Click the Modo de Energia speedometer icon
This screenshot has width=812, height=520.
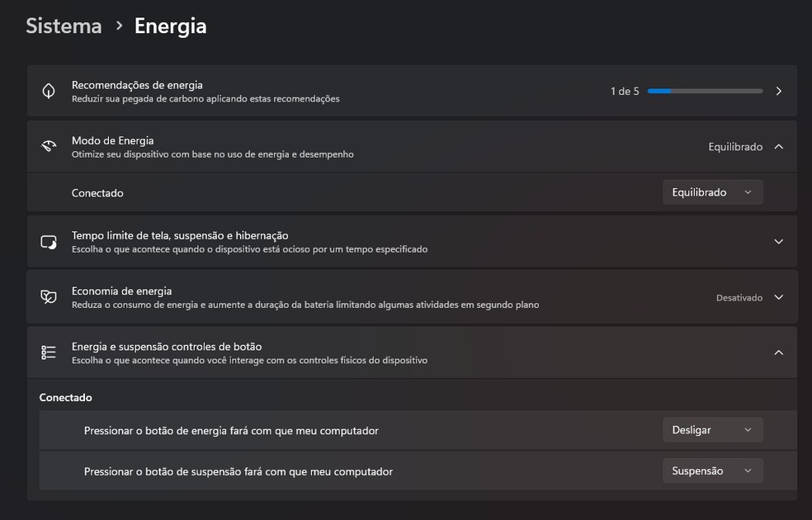pos(50,146)
